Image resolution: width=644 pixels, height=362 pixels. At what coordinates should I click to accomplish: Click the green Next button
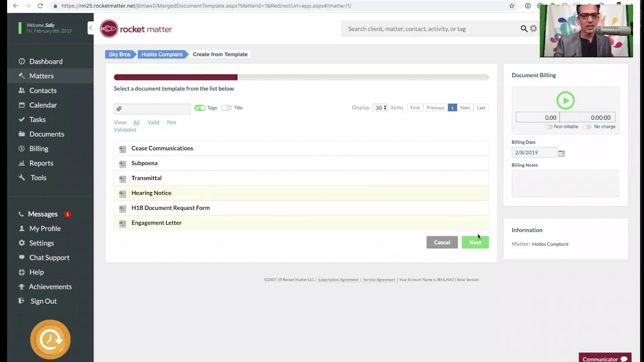(475, 242)
